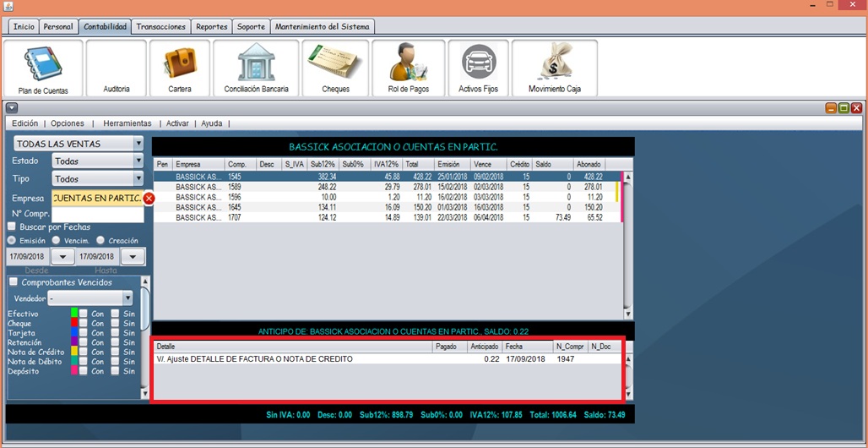Open the Plan de Cuentas module

click(43, 68)
